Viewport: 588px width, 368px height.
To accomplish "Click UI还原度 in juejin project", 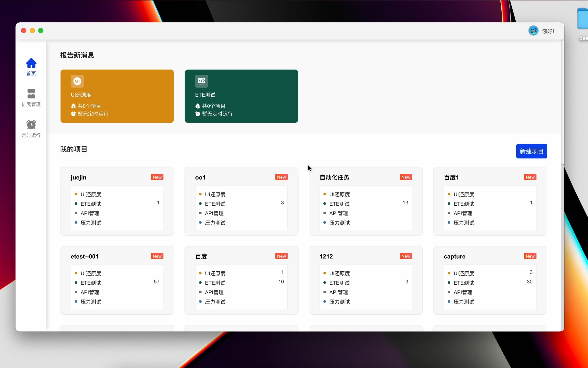I will point(91,194).
